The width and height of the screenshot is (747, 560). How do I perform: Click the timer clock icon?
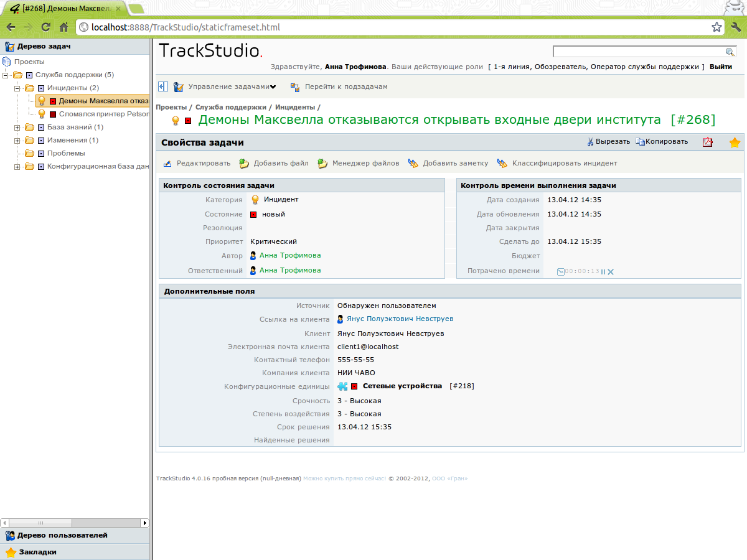coord(560,271)
